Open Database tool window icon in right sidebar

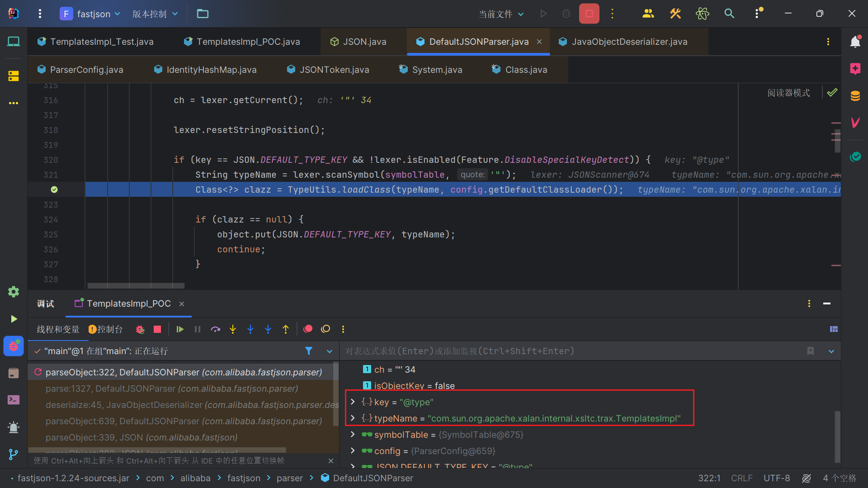(x=855, y=96)
